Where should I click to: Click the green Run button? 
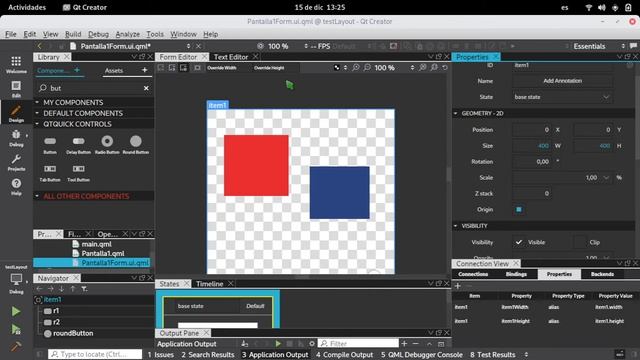tap(16, 311)
